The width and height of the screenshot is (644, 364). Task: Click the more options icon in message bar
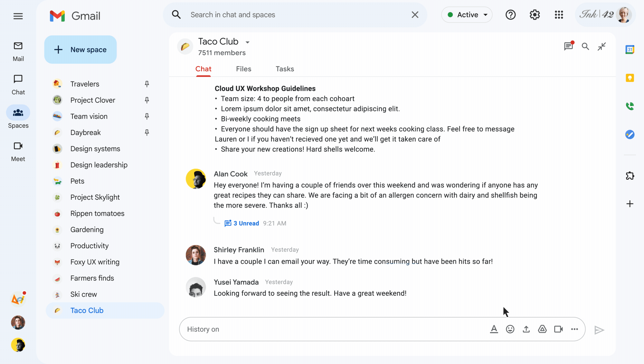(574, 329)
